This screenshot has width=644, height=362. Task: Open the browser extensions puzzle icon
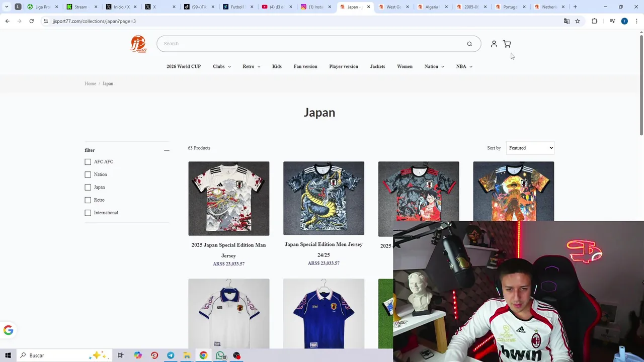click(x=594, y=21)
